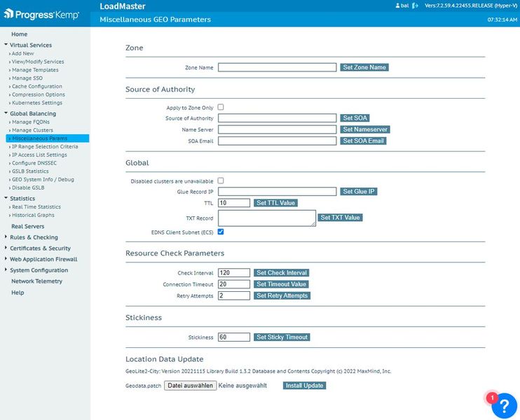Screen dimensions: 520x420
Task: Open Manage FQDNs page
Action: (31, 122)
